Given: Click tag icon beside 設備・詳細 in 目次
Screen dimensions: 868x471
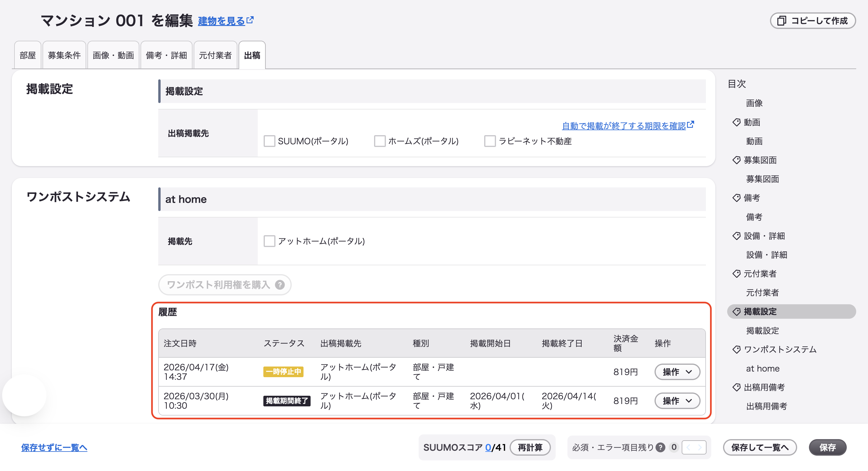Looking at the screenshot, I should (x=737, y=236).
